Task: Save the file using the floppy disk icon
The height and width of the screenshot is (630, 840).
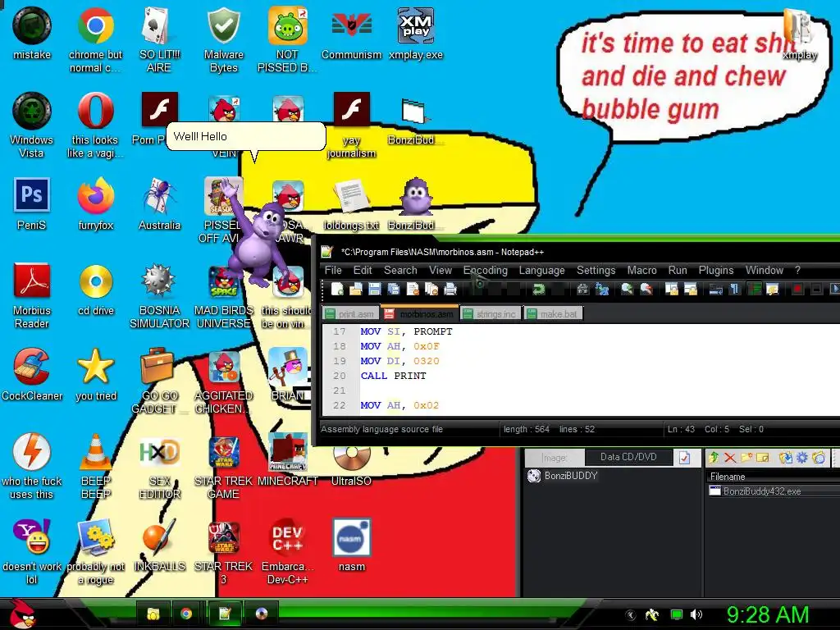Action: coord(374,290)
